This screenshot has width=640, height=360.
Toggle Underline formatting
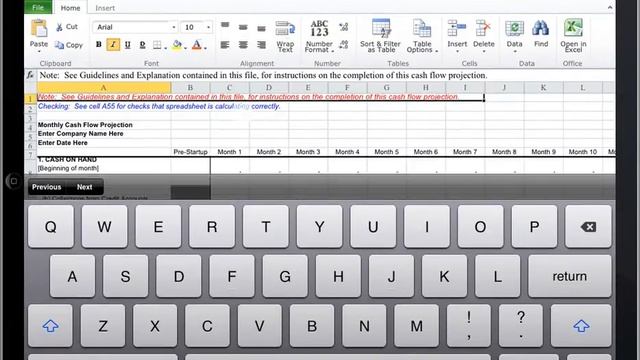[x=128, y=44]
